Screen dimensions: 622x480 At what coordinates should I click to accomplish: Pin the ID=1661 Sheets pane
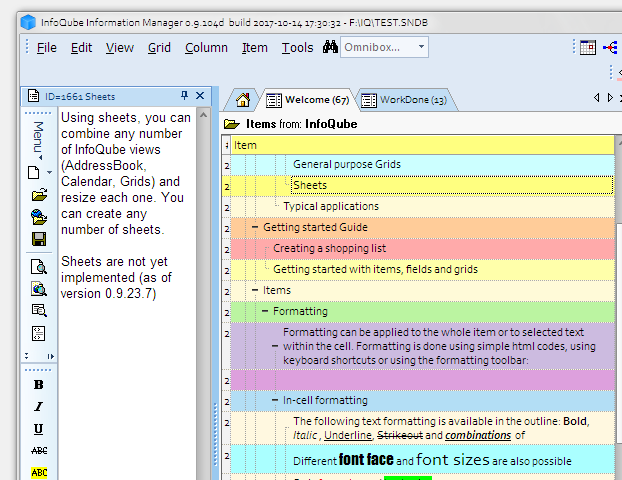tap(184, 95)
